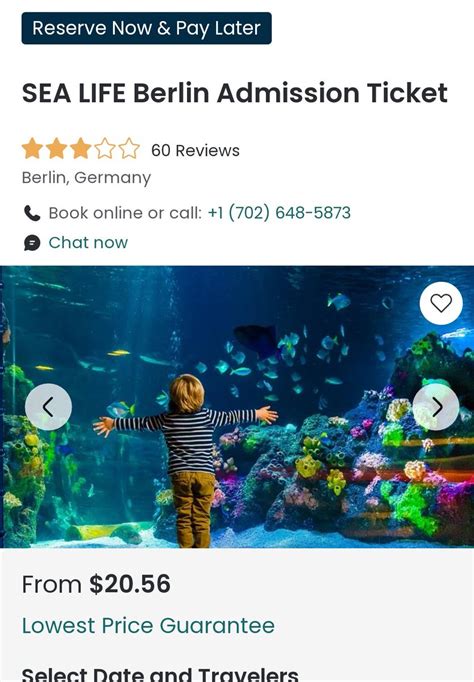The width and height of the screenshot is (474, 682).
Task: Click the fifth empty rating star
Action: tap(129, 149)
